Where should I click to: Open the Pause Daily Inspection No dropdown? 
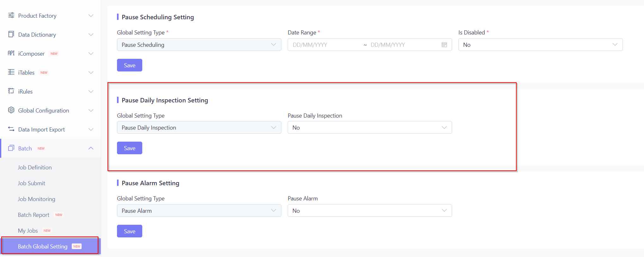coord(370,128)
